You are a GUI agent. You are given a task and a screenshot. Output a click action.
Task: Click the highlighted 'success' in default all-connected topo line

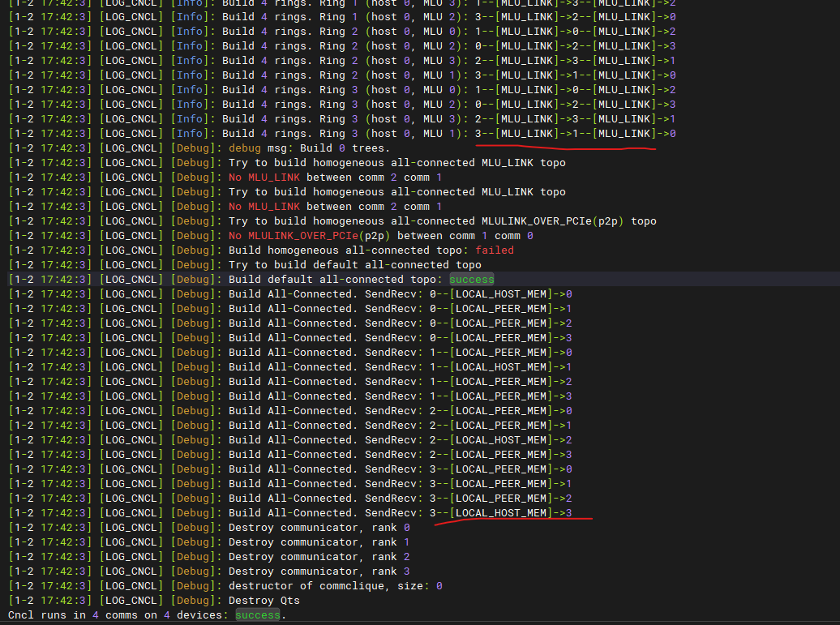(471, 280)
